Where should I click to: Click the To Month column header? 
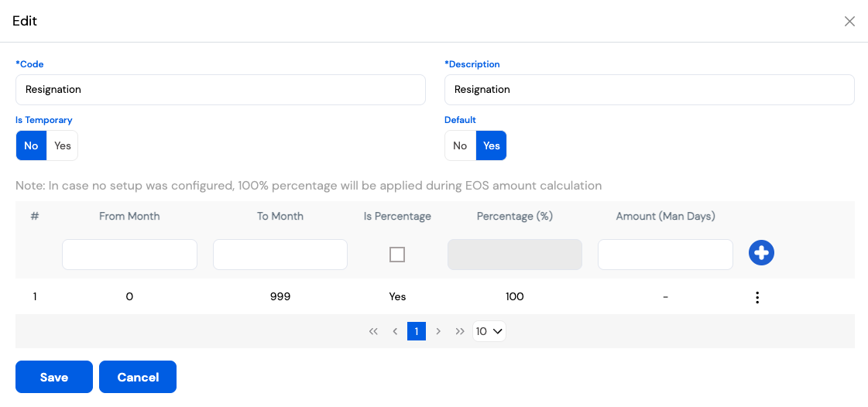(280, 216)
